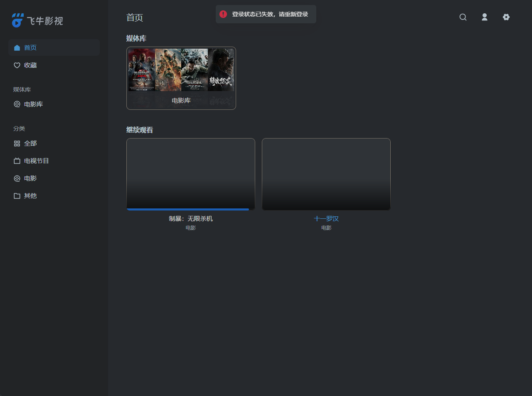Click the 媒体库 sidebar group label
Screen dimensions: 532x396
pyautogui.click(x=22, y=89)
